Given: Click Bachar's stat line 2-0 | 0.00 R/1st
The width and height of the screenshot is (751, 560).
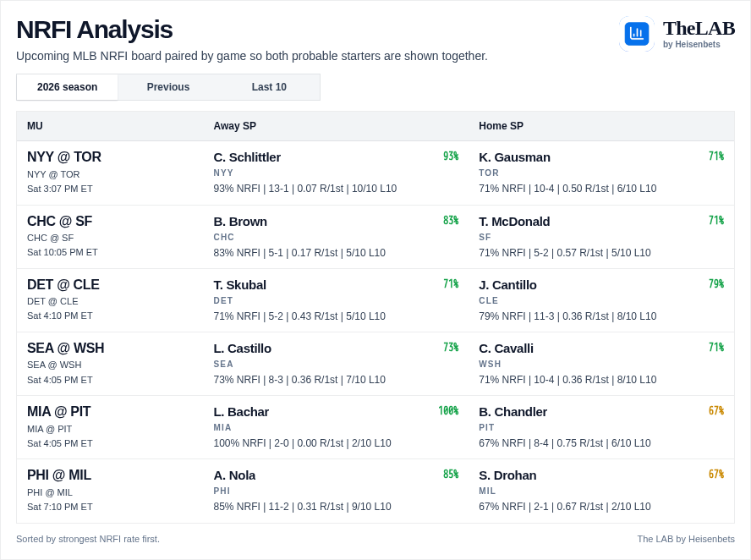Looking at the screenshot, I should point(302,443).
